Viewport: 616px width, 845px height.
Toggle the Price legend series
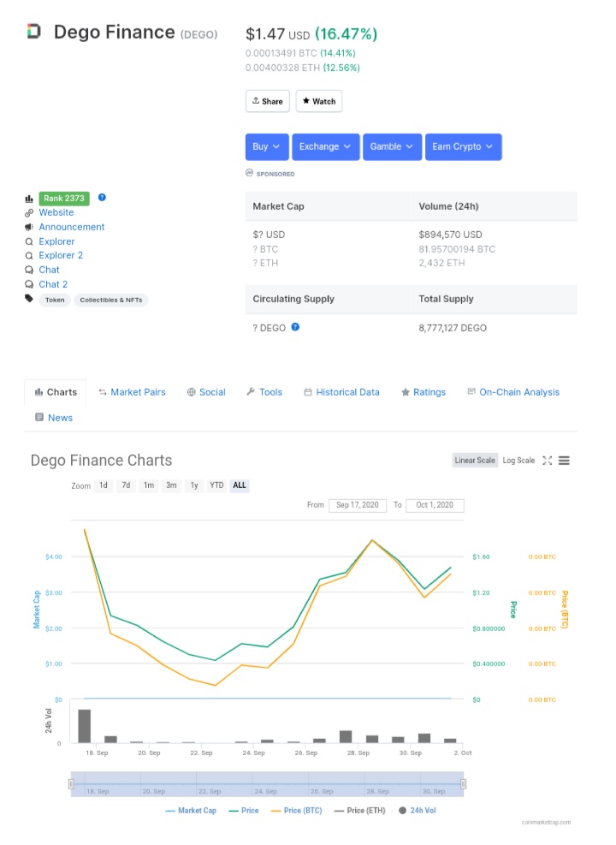coord(243,811)
